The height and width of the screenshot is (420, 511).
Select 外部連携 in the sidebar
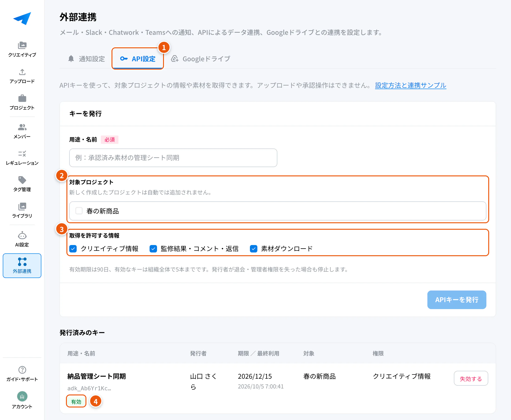(22, 266)
